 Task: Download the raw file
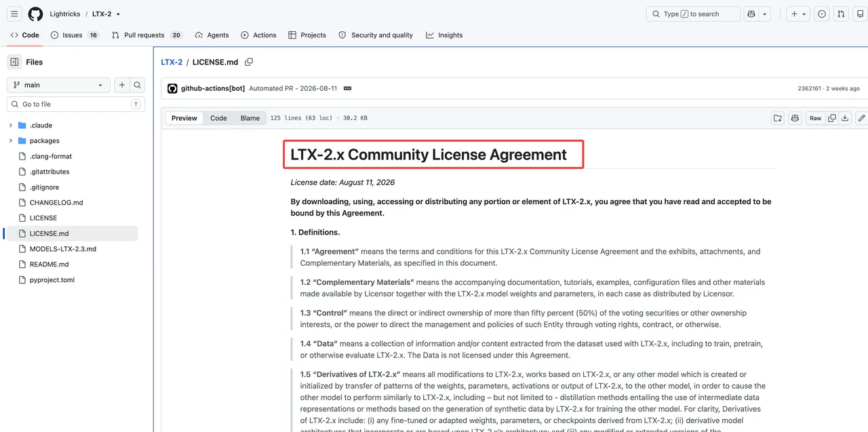tap(845, 118)
